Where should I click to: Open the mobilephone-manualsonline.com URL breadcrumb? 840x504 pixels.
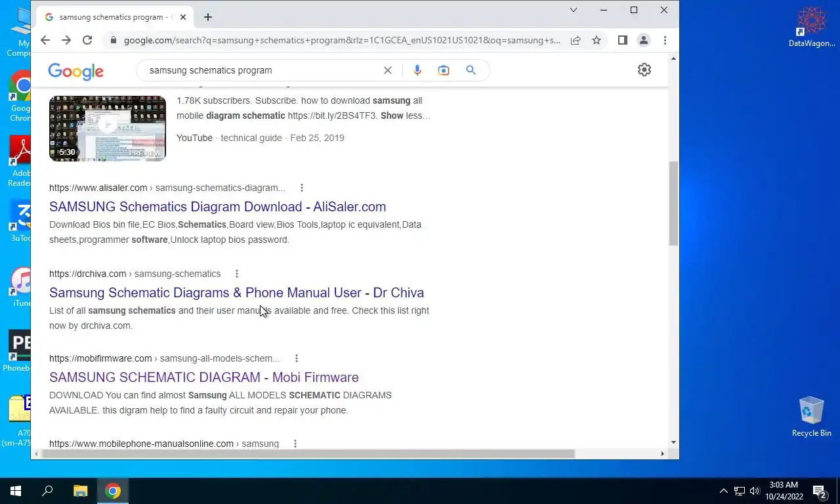tap(164, 444)
